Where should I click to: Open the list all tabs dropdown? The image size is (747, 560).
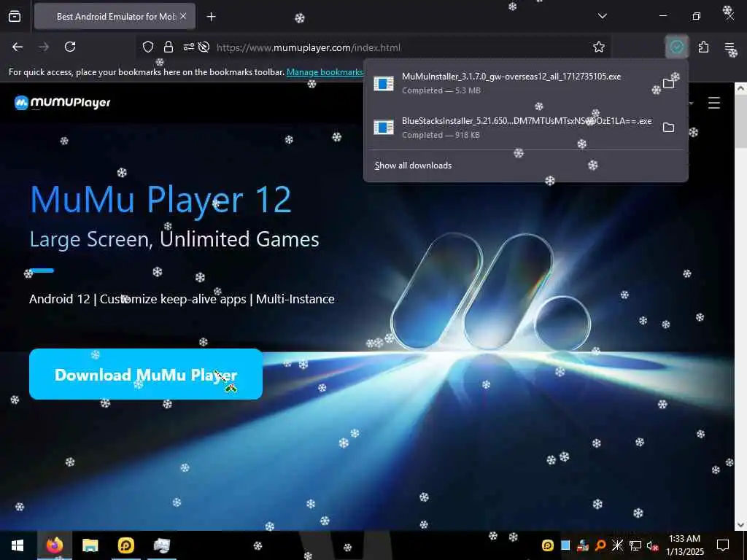click(x=602, y=16)
